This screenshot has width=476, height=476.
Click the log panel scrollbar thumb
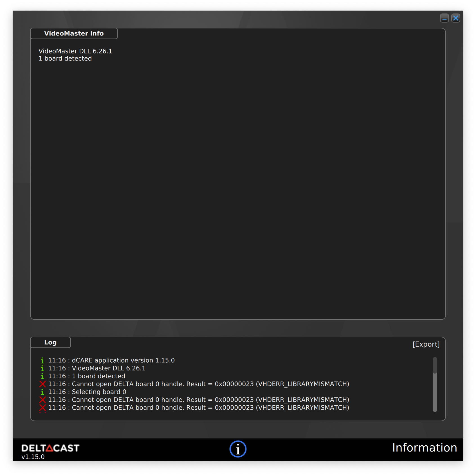(x=435, y=365)
